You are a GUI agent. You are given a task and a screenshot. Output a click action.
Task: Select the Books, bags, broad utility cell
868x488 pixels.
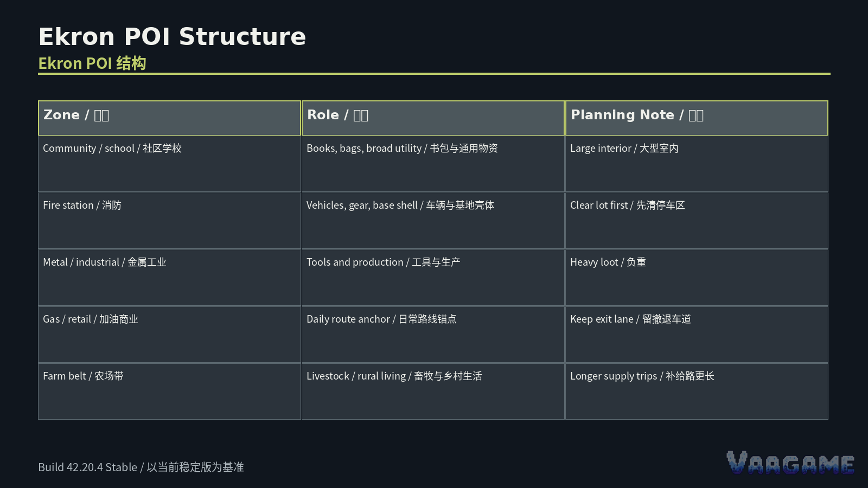[x=433, y=164]
